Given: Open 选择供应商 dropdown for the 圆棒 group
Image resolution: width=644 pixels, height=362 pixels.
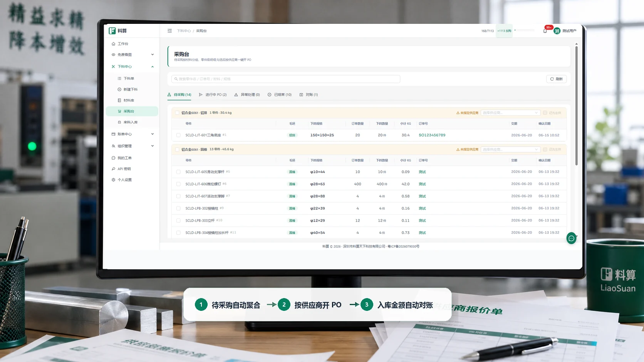Looking at the screenshot, I should click(510, 149).
